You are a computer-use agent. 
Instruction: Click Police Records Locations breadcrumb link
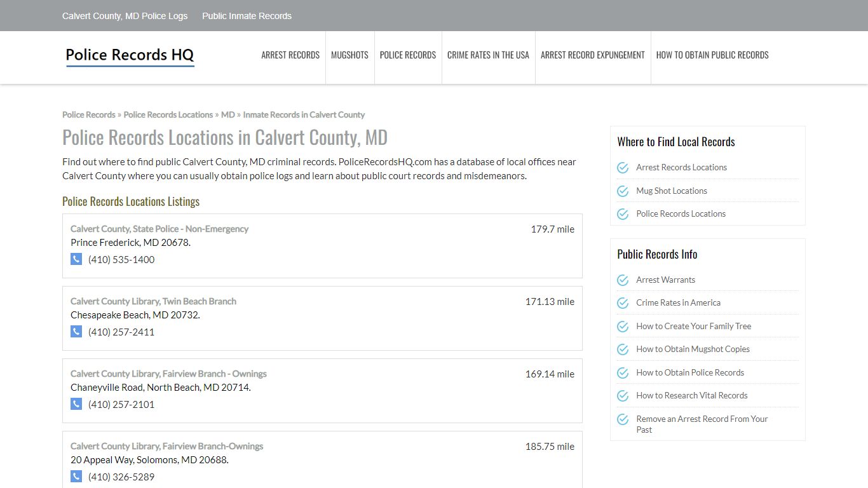[x=168, y=114]
